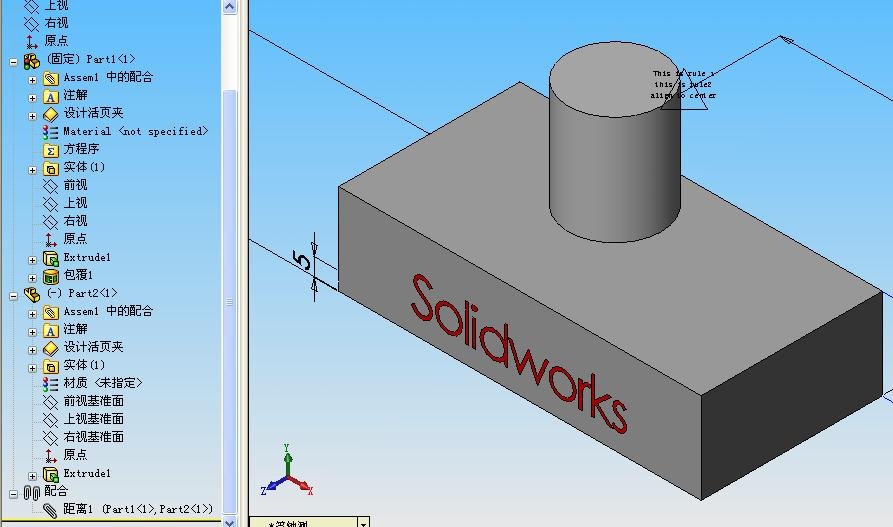
Task: Select the dark right end face of the block
Action: click(792, 395)
